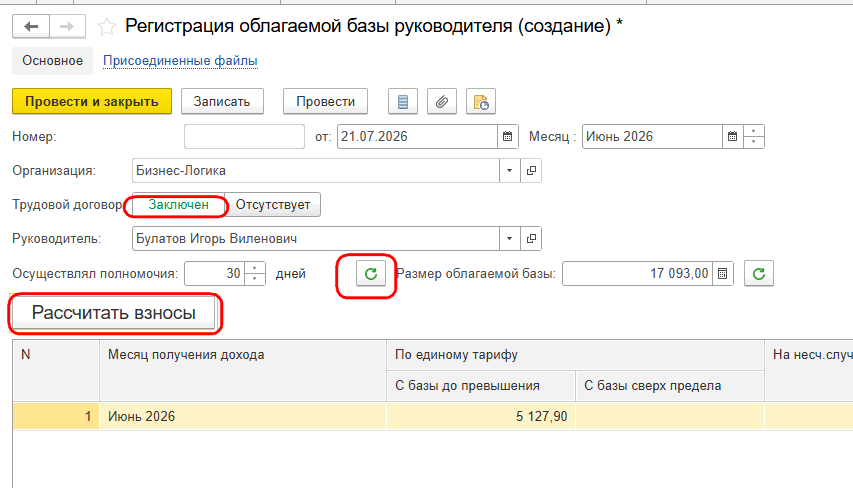Refresh the Размер облагаемой базы value
This screenshot has height=488, width=853.
[759, 273]
